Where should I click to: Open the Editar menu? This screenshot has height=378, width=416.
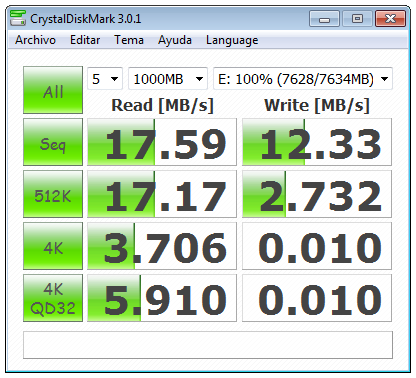(85, 40)
